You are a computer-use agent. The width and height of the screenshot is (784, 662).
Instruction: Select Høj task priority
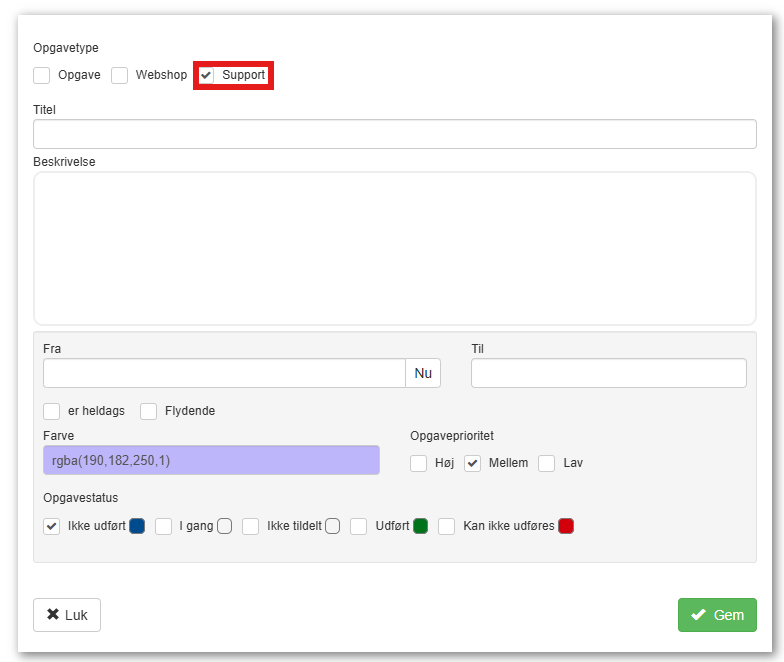(418, 464)
